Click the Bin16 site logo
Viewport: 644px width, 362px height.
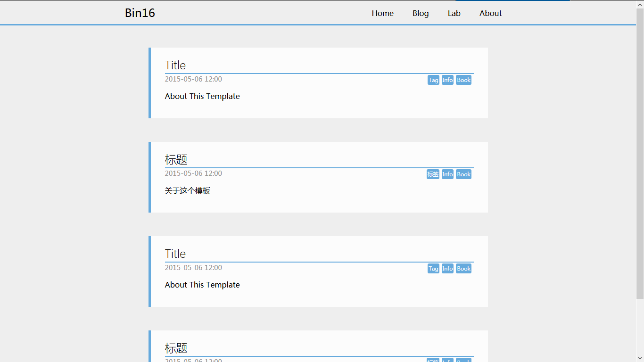click(x=140, y=13)
